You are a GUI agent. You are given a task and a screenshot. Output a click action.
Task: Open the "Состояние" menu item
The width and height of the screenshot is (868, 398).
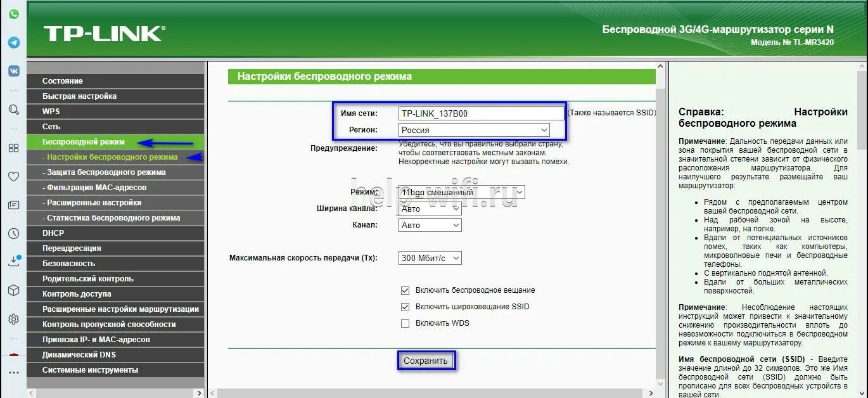115,81
